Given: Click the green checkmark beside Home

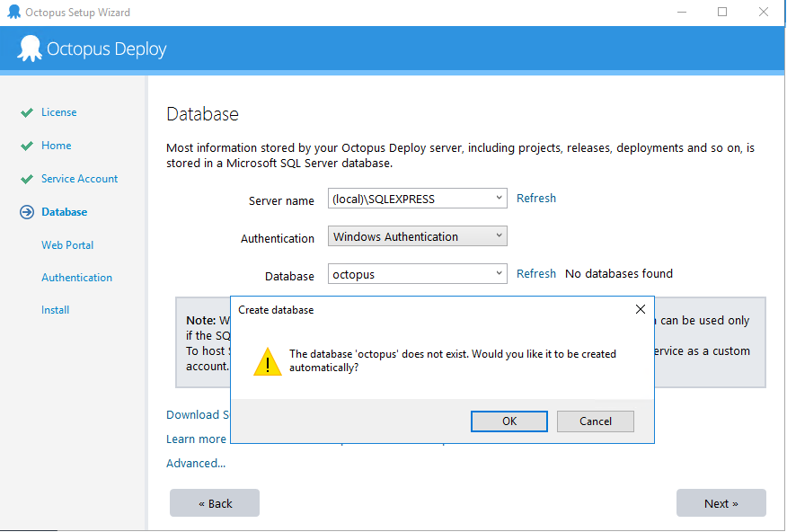Looking at the screenshot, I should [27, 146].
